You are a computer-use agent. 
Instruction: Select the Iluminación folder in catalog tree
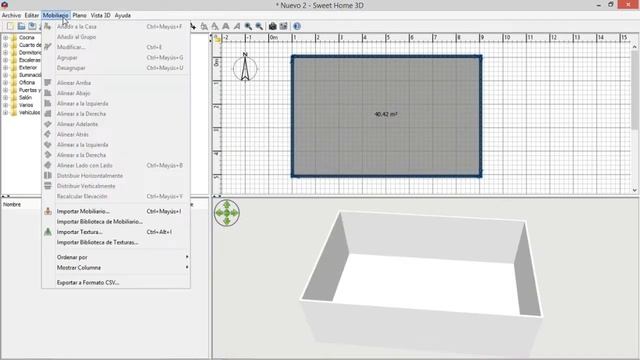tap(30, 75)
